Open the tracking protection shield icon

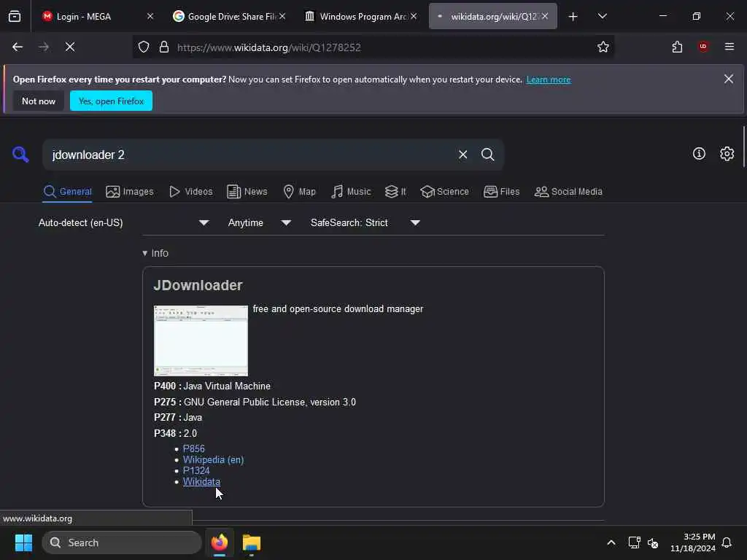[144, 47]
